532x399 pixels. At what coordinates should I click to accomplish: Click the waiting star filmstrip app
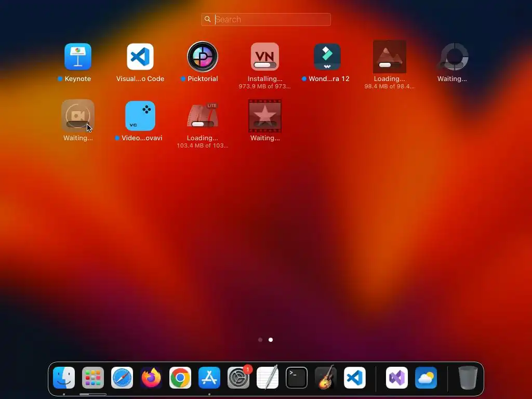pyautogui.click(x=265, y=116)
